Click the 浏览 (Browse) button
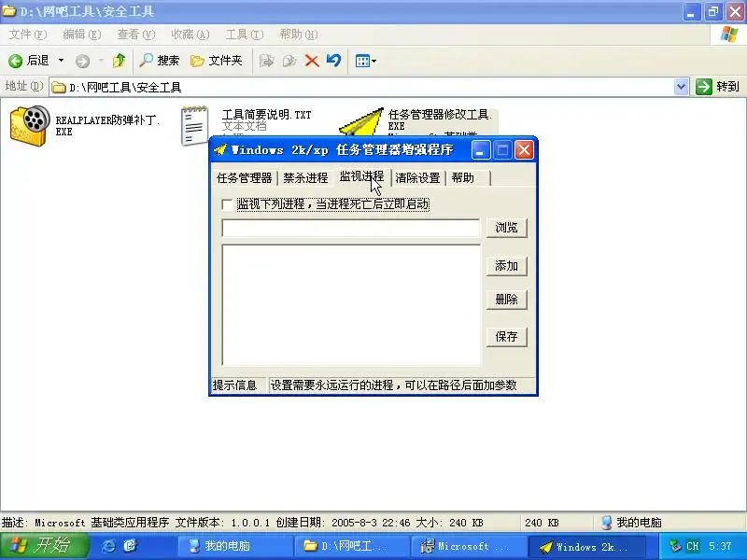747x560 pixels. (506, 228)
